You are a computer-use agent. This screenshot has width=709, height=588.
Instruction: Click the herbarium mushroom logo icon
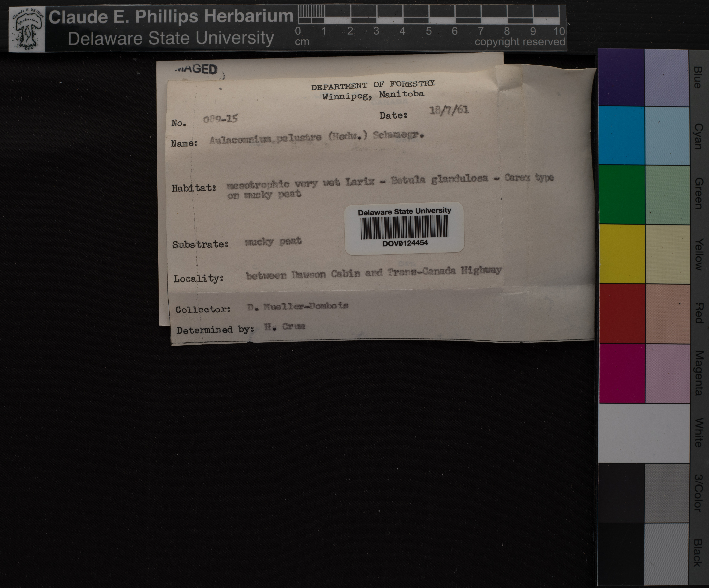pyautogui.click(x=27, y=29)
